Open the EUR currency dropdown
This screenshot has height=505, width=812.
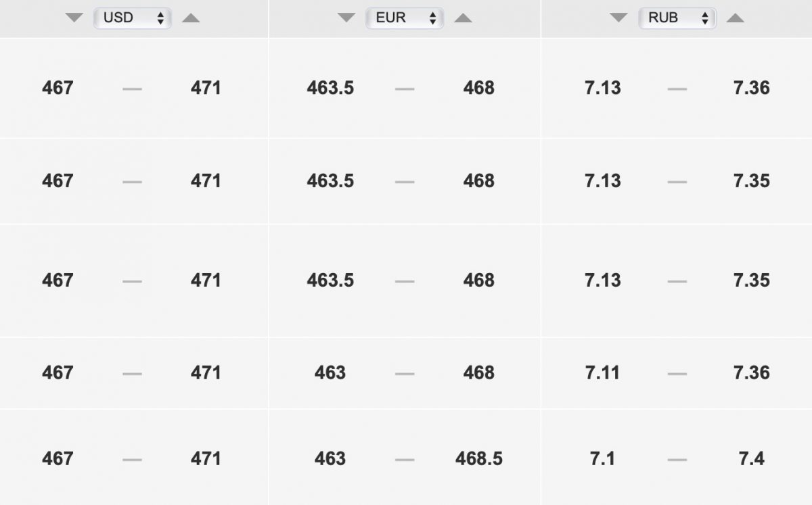405,18
